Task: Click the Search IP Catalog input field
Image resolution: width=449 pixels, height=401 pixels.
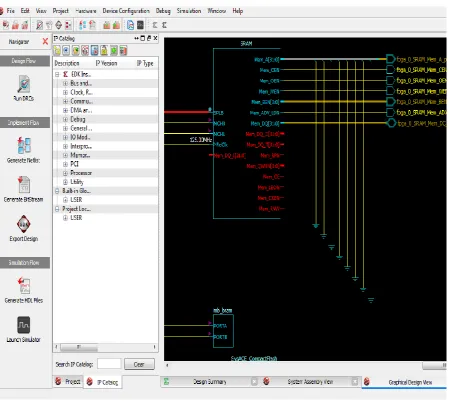Action: coord(109,364)
